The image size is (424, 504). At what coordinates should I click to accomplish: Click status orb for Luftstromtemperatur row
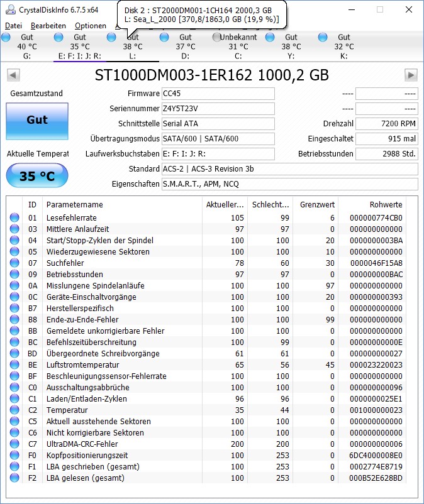point(14,365)
